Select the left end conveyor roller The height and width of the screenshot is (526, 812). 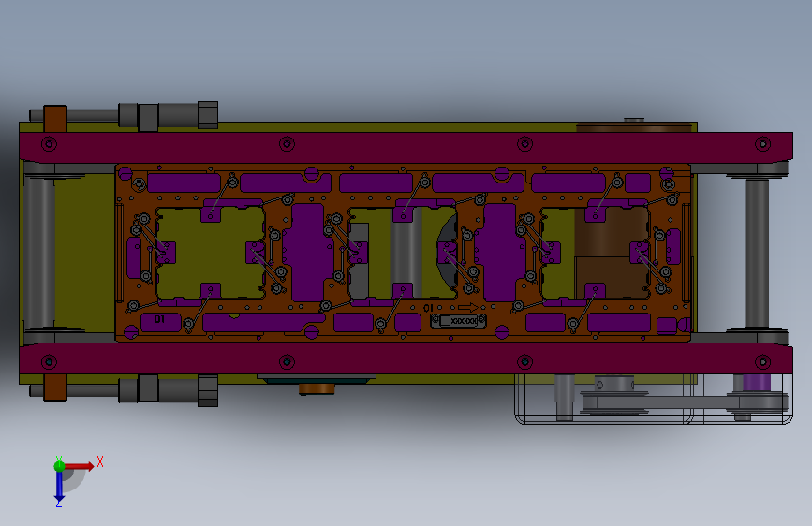tap(39, 253)
